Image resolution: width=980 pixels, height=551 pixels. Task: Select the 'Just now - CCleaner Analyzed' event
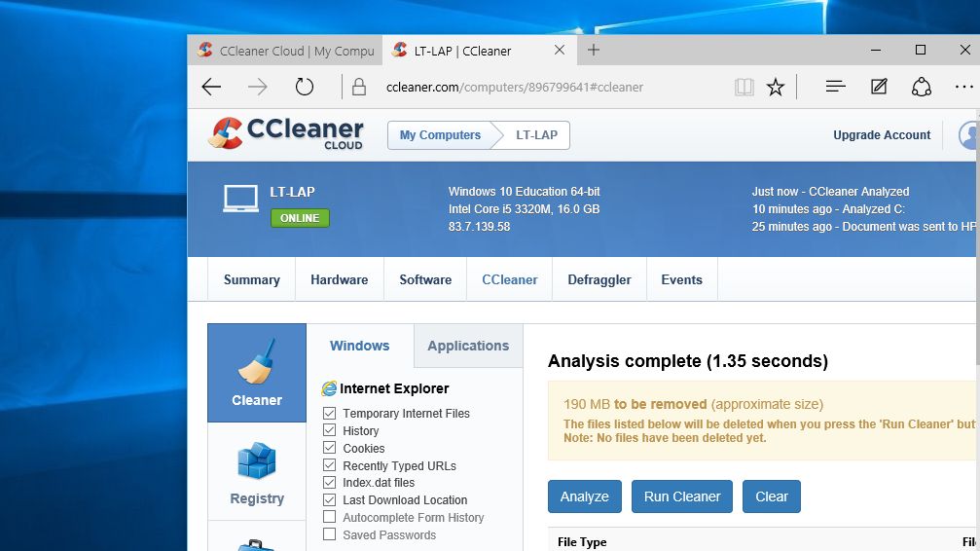click(831, 192)
